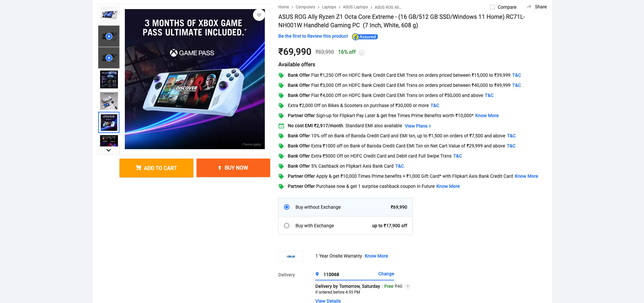Select Buy with Exchange radio button
Screen dimensions: 644x303
click(287, 226)
